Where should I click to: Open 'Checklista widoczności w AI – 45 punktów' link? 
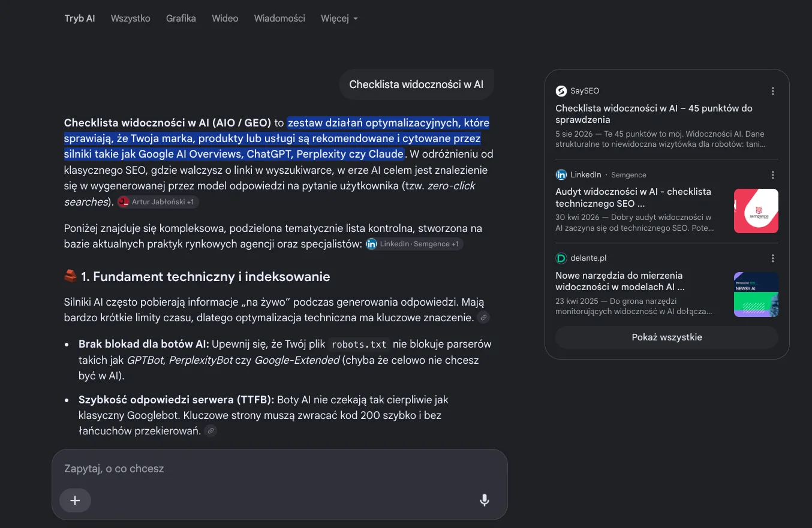[654, 114]
